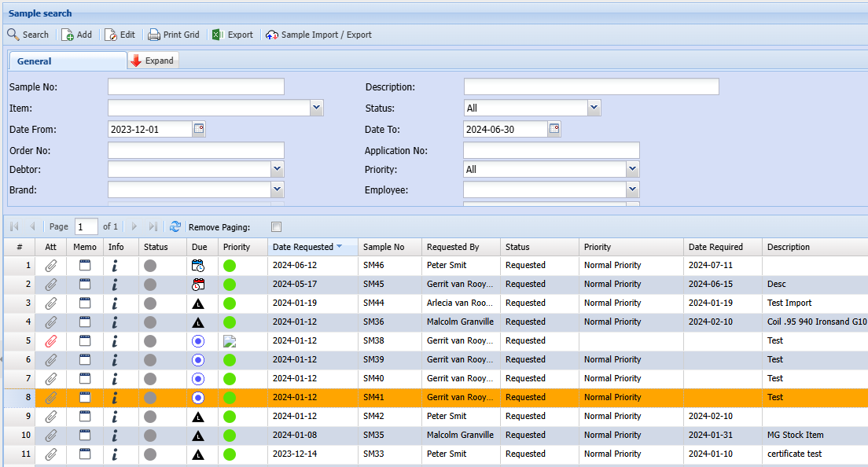
Task: Click the info icon for SM45 row
Action: [x=115, y=285]
